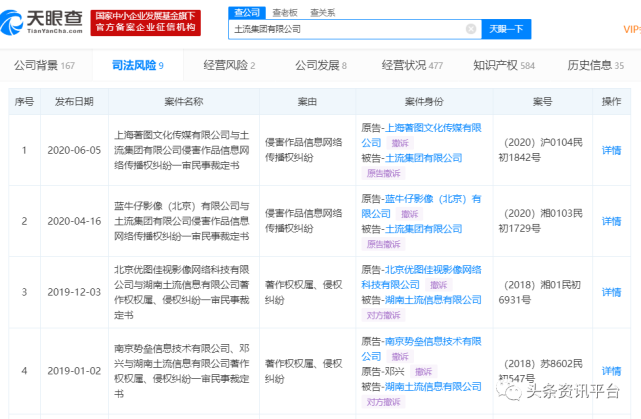
Task: Open 详情 for the 2020-06-05 case
Action: click(611, 151)
